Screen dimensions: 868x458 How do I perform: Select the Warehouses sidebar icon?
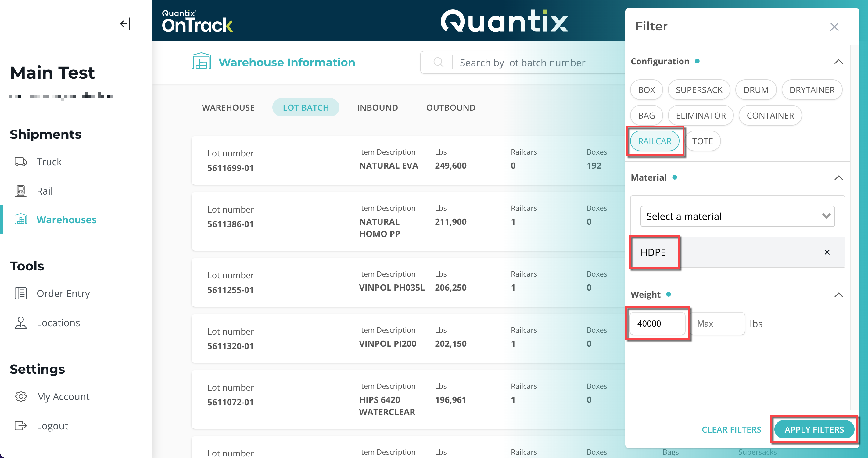[x=20, y=219]
